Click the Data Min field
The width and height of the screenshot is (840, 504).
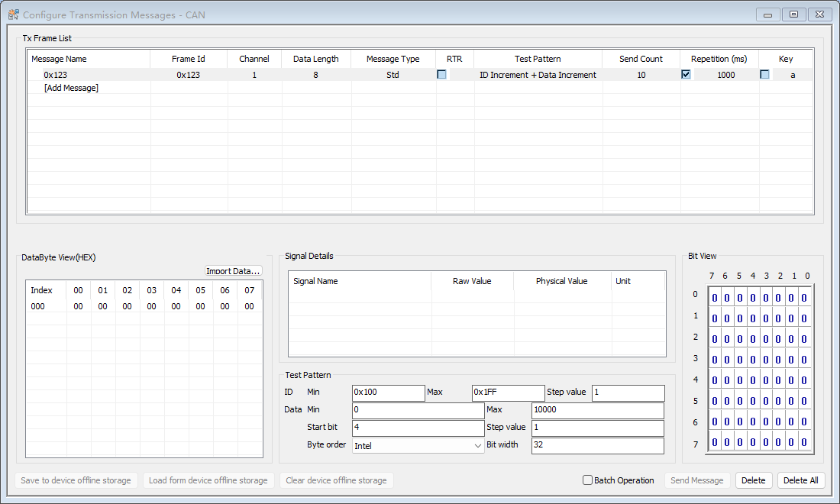(418, 410)
